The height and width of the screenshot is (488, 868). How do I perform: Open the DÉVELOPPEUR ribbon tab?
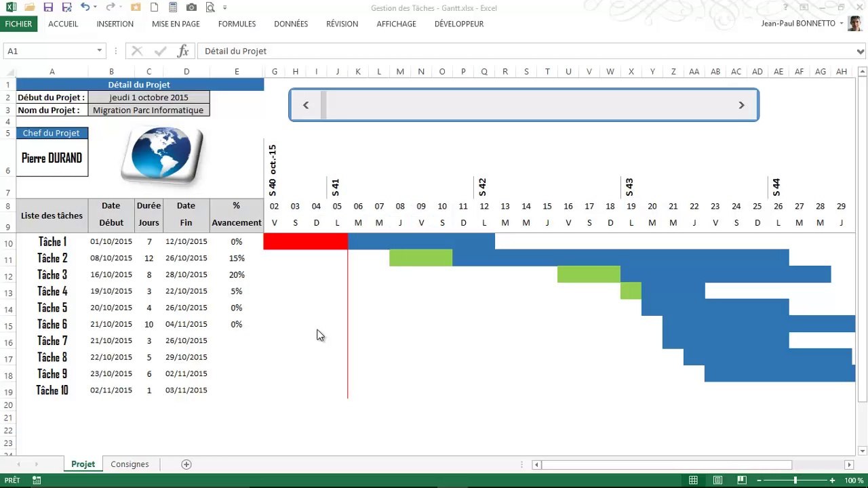pos(459,24)
